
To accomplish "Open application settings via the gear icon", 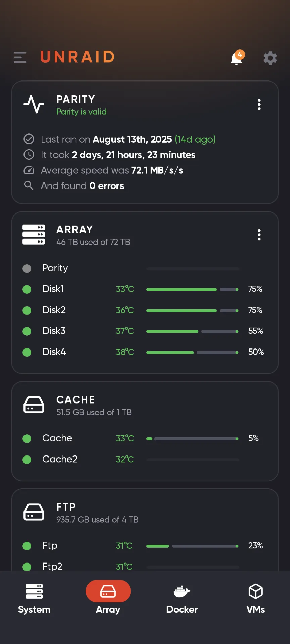I will (x=270, y=58).
